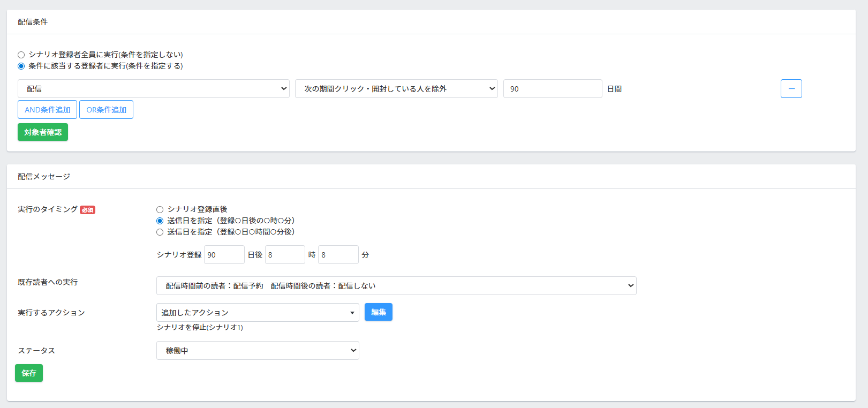This screenshot has width=868, height=408.
Task: Select 条件に該当する登録者に実行 radio option
Action: pyautogui.click(x=21, y=66)
